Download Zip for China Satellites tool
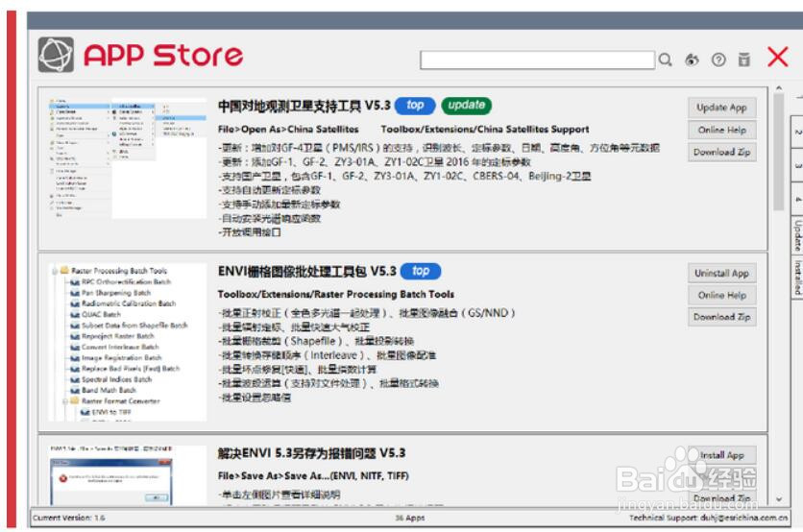The image size is (803, 532). 721,152
